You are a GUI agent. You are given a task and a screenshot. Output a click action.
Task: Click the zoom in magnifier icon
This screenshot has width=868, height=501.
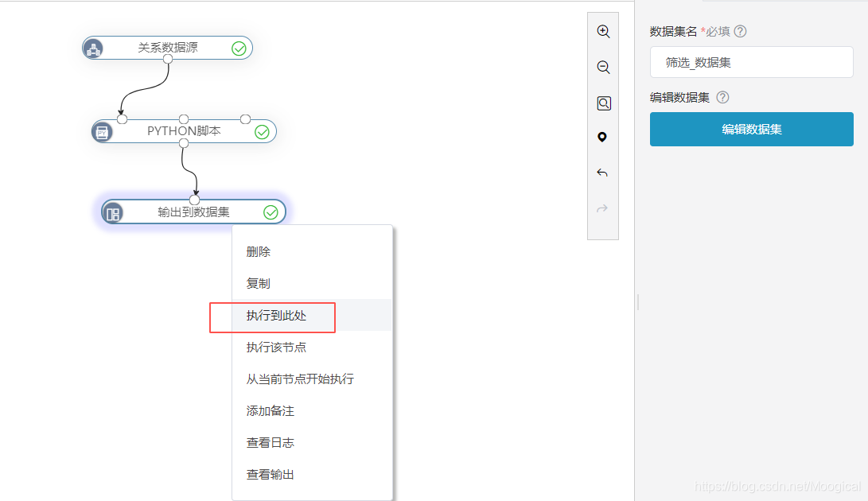pos(603,32)
